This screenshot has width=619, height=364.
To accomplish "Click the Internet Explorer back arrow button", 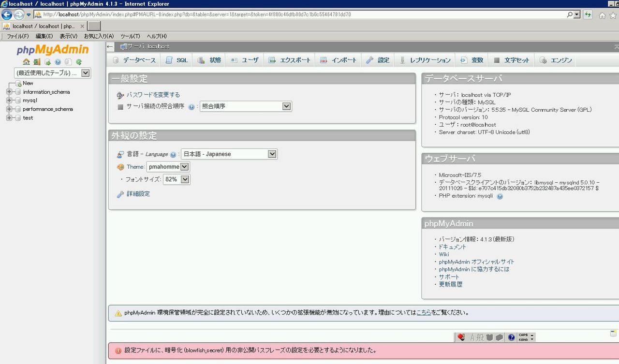I will pos(7,15).
